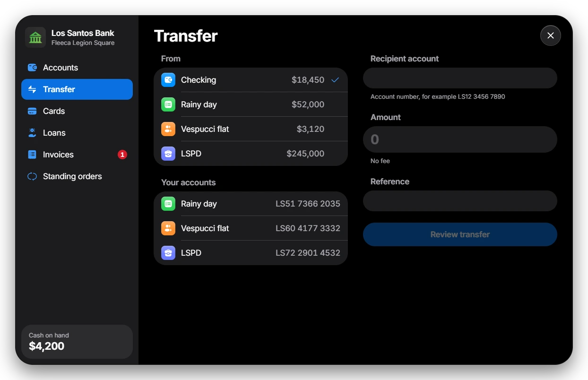Click the Fleeca Legion Square subtitle
Viewport: 588px width, 380px height.
[83, 43]
